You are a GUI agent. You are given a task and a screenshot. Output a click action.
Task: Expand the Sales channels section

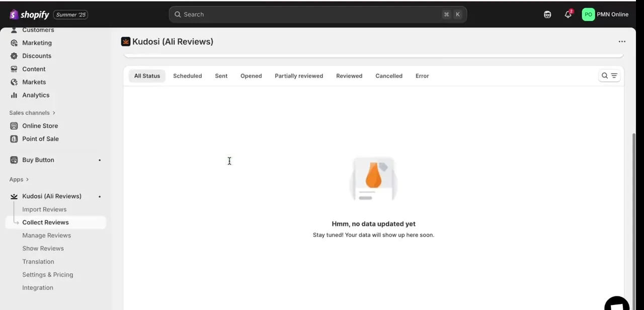coord(32,113)
